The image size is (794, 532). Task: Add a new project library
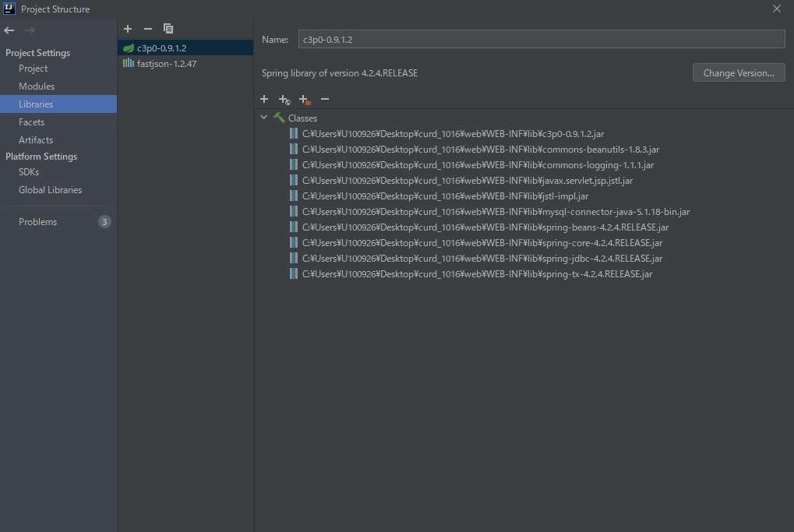tap(128, 29)
